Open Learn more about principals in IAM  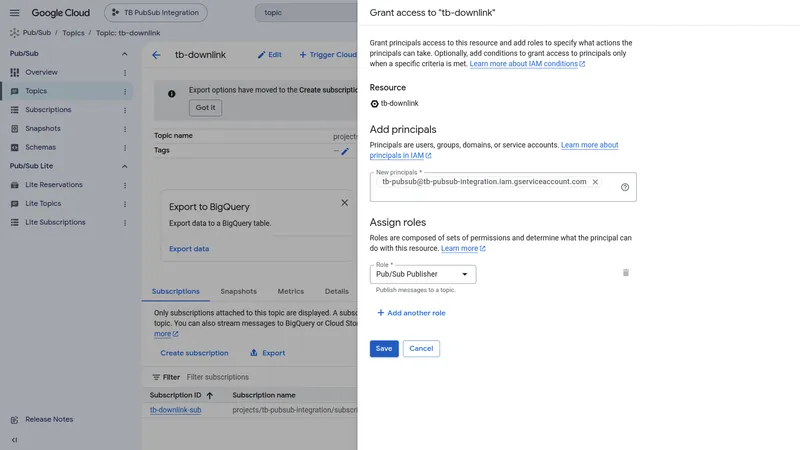(x=494, y=150)
